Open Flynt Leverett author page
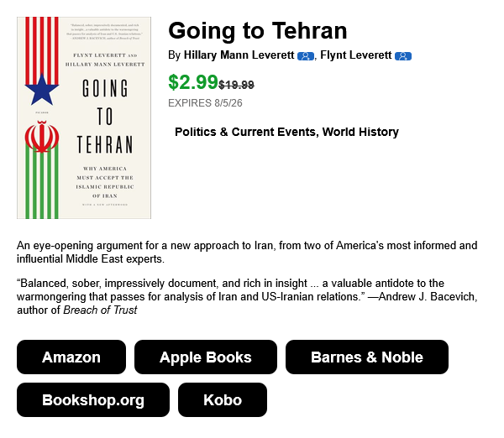 pyautogui.click(x=356, y=55)
